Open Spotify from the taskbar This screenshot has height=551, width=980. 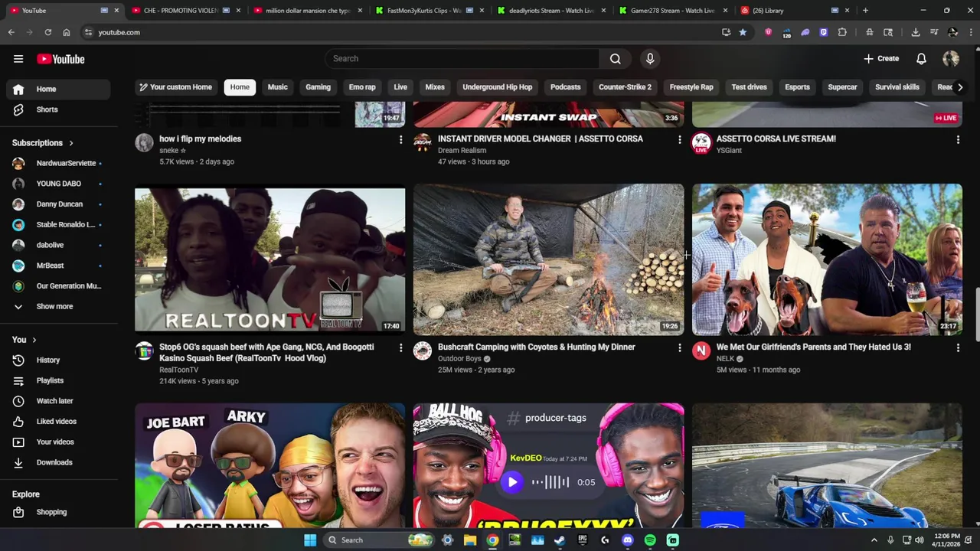[x=650, y=540]
